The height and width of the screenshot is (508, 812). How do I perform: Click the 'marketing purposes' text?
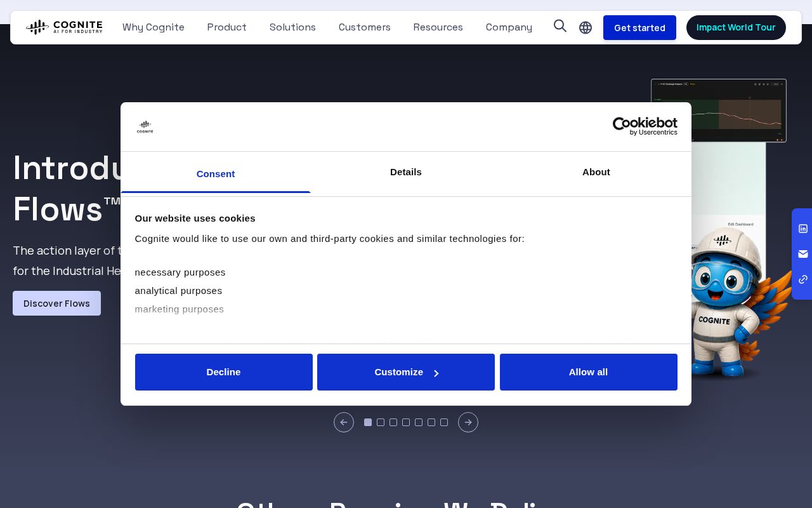180,309
